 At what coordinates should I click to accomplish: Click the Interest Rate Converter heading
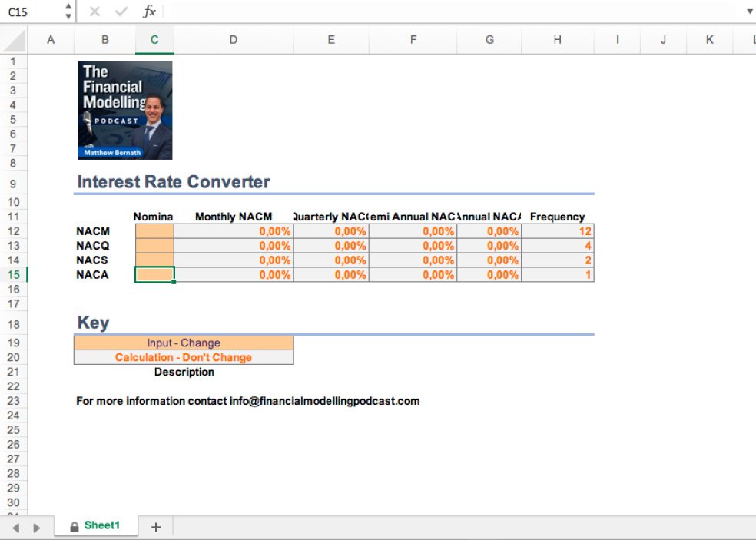172,182
